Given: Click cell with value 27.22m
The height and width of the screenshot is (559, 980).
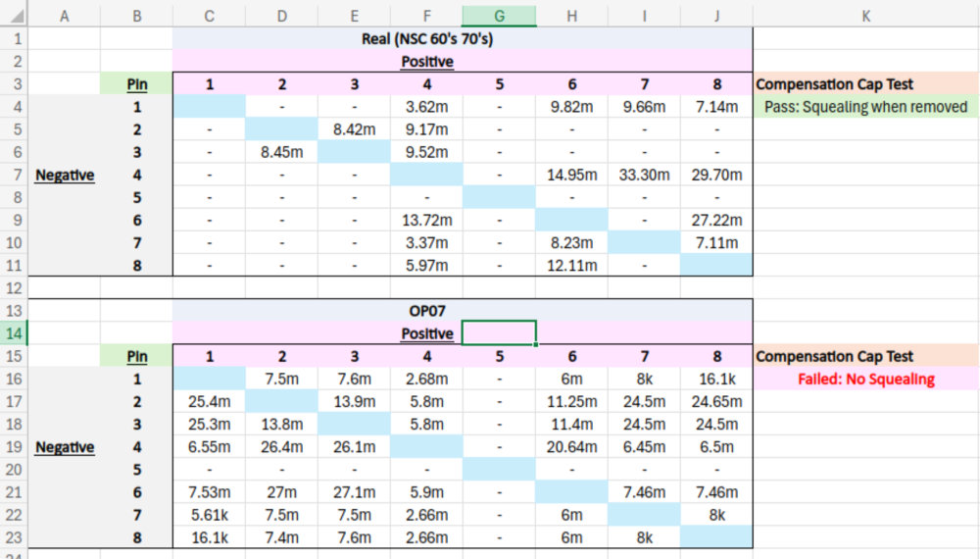Looking at the screenshot, I should [717, 220].
